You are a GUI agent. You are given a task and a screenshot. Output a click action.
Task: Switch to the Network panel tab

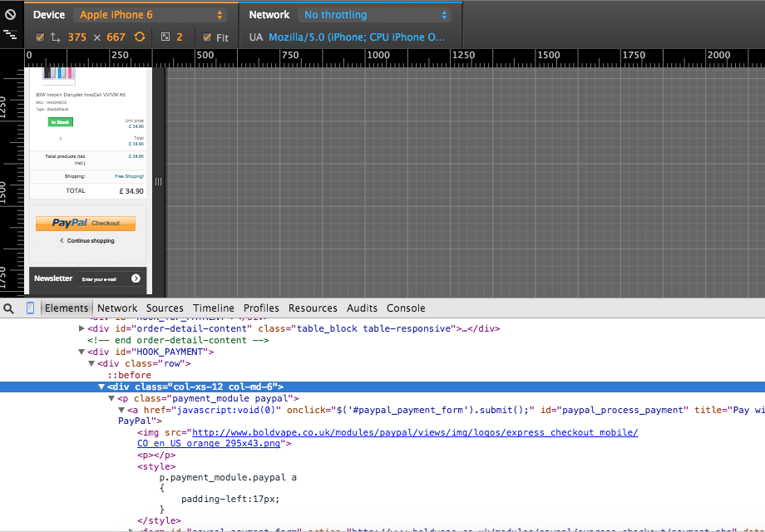pos(117,308)
